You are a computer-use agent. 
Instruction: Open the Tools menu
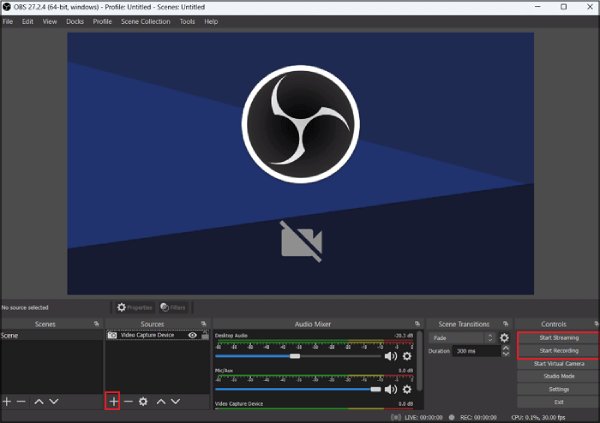coord(187,21)
